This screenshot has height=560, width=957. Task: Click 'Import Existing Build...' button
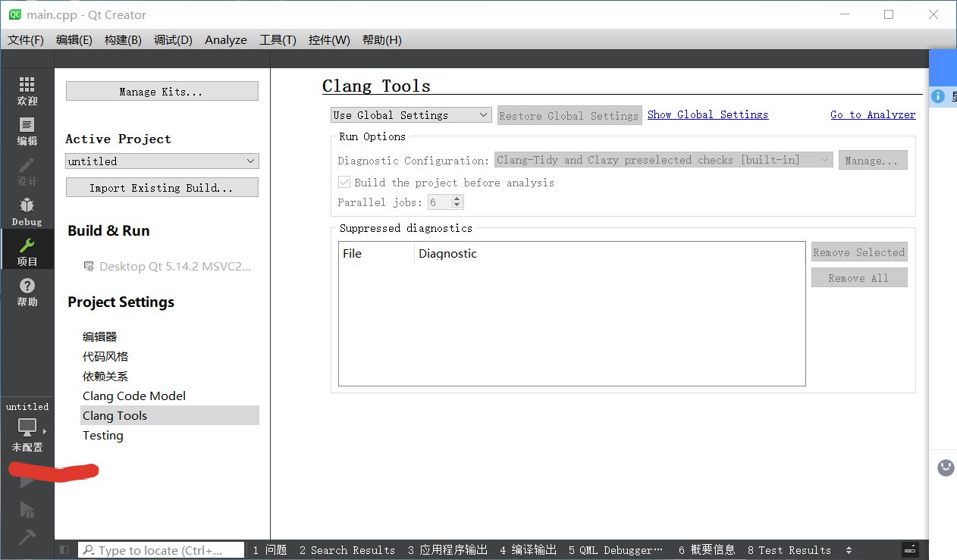(x=162, y=187)
